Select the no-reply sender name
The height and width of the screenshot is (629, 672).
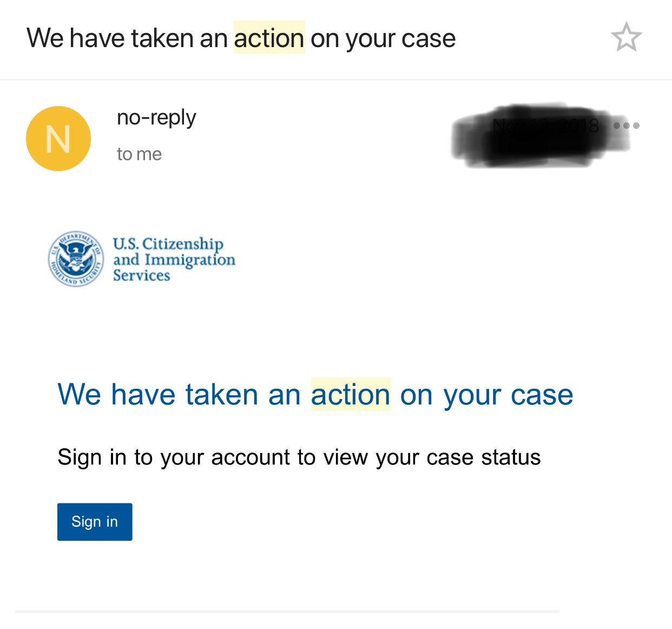(x=156, y=117)
